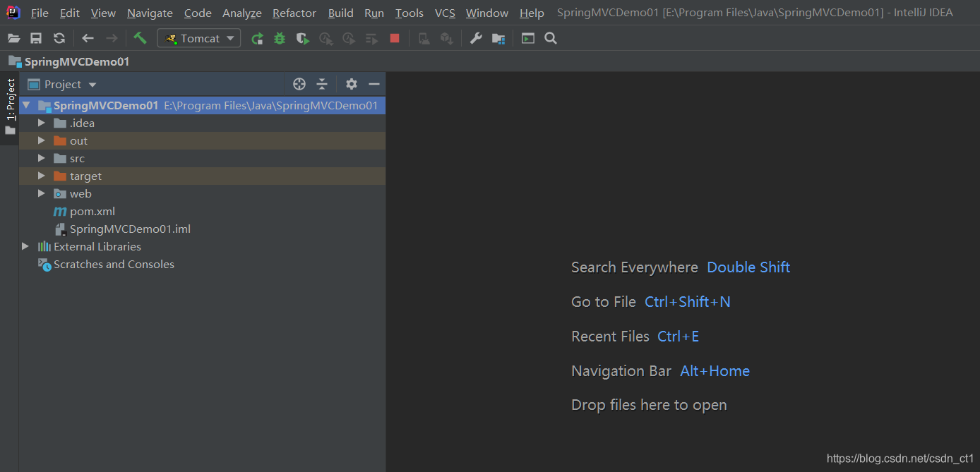Open the Tools menu
Image resolution: width=980 pixels, height=472 pixels.
pos(410,13)
